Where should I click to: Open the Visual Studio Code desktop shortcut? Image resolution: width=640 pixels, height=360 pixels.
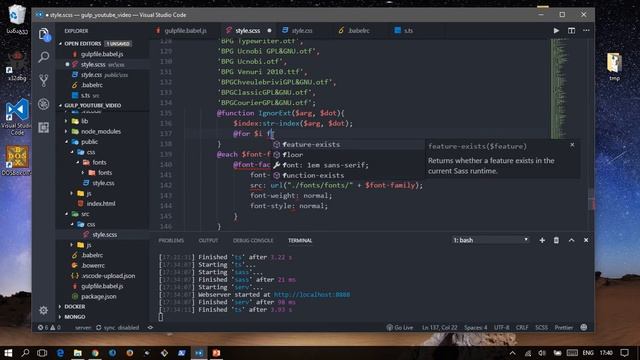click(x=17, y=117)
